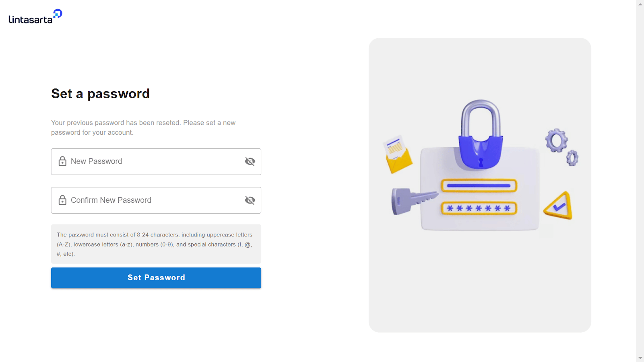644x362 pixels.
Task: Click the Set a password heading
Action: pyautogui.click(x=101, y=94)
